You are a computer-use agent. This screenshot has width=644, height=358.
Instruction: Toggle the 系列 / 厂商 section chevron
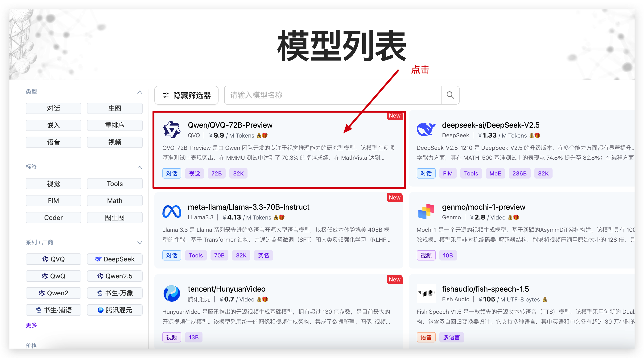pyautogui.click(x=140, y=243)
